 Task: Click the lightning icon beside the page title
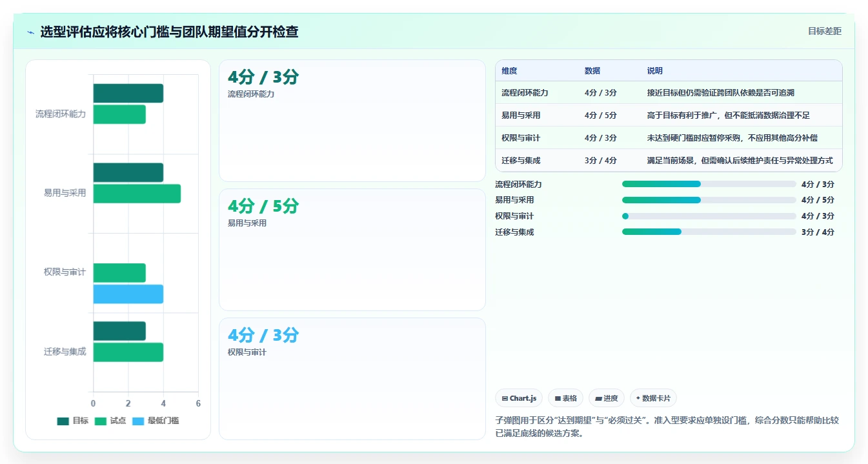pyautogui.click(x=30, y=32)
